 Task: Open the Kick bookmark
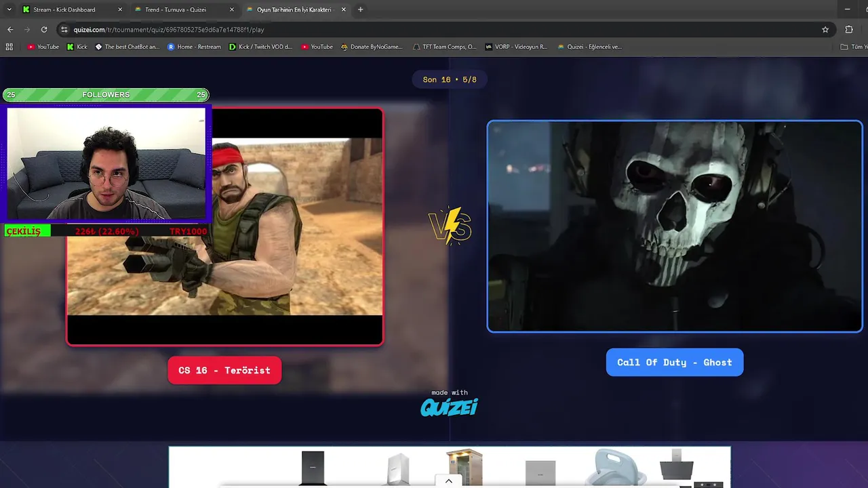coord(77,47)
